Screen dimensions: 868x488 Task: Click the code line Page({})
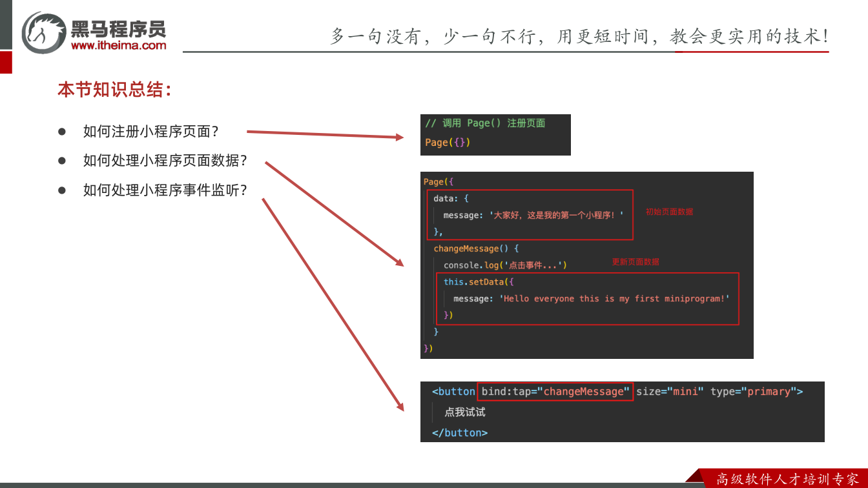click(448, 142)
